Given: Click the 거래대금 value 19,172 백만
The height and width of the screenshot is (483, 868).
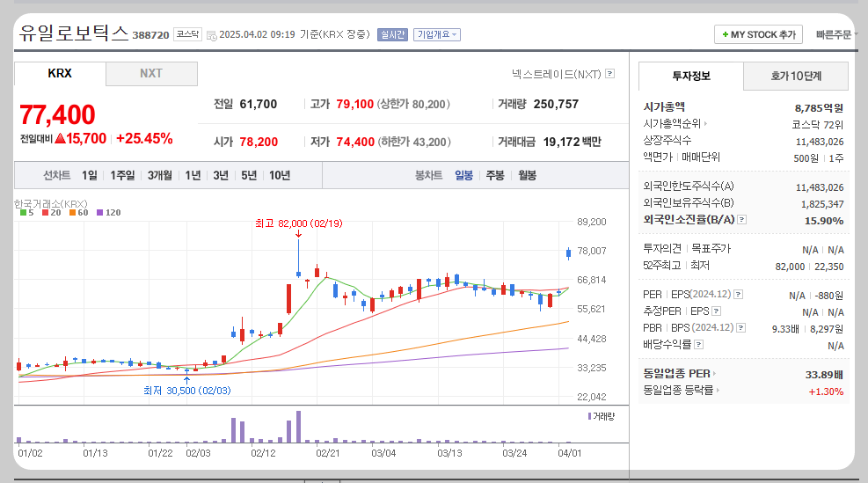Looking at the screenshot, I should (x=572, y=143).
